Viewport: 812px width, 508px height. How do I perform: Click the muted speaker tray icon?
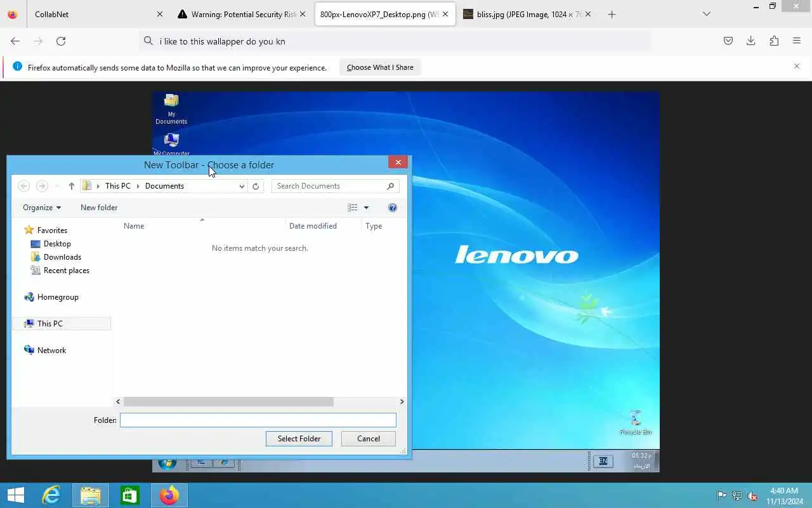click(x=752, y=496)
